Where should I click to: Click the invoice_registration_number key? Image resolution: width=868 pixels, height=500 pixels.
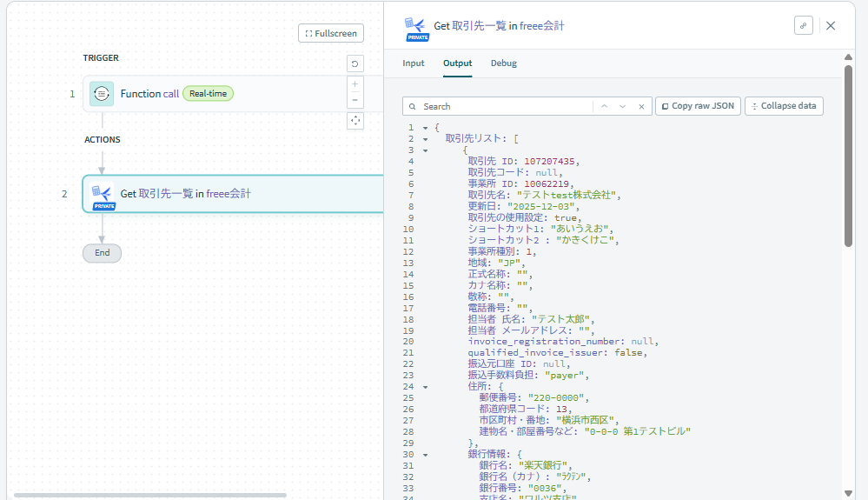pos(546,342)
